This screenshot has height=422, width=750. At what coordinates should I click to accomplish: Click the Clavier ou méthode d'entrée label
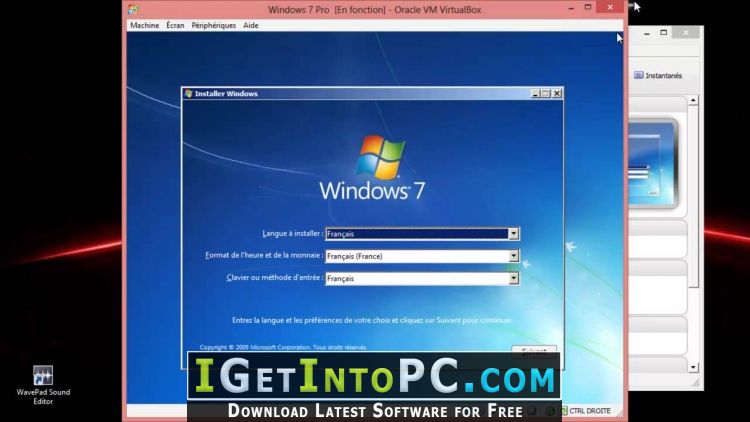(x=275, y=278)
